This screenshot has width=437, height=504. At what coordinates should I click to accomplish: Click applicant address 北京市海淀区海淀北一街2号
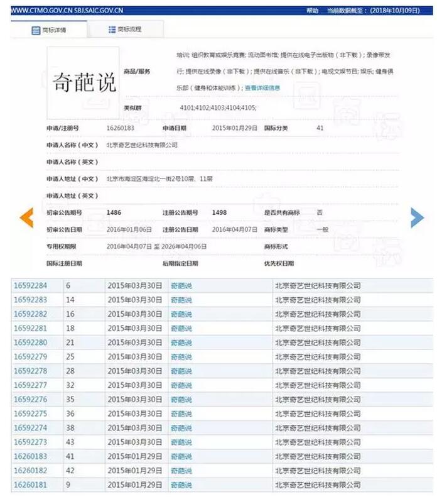159,178
